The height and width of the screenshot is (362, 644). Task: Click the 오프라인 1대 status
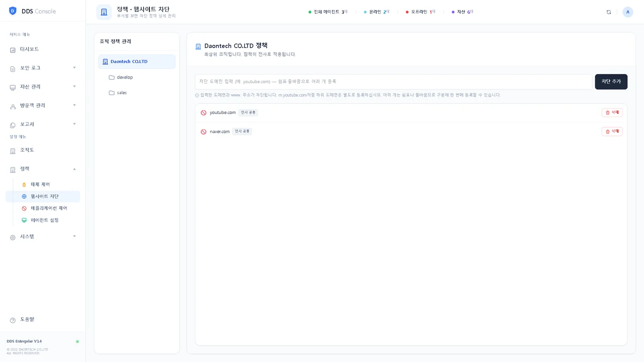(420, 12)
